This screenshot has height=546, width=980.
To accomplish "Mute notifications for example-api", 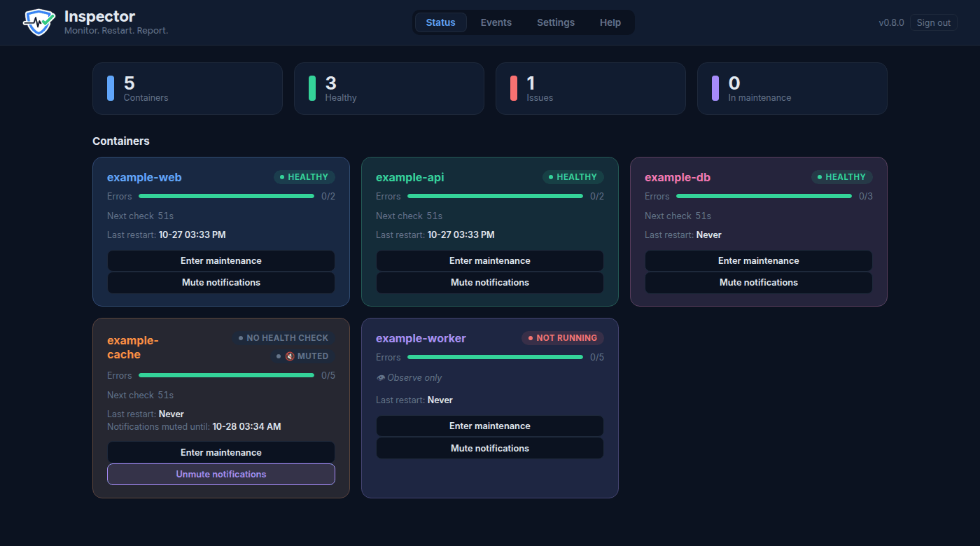I will pyautogui.click(x=490, y=282).
